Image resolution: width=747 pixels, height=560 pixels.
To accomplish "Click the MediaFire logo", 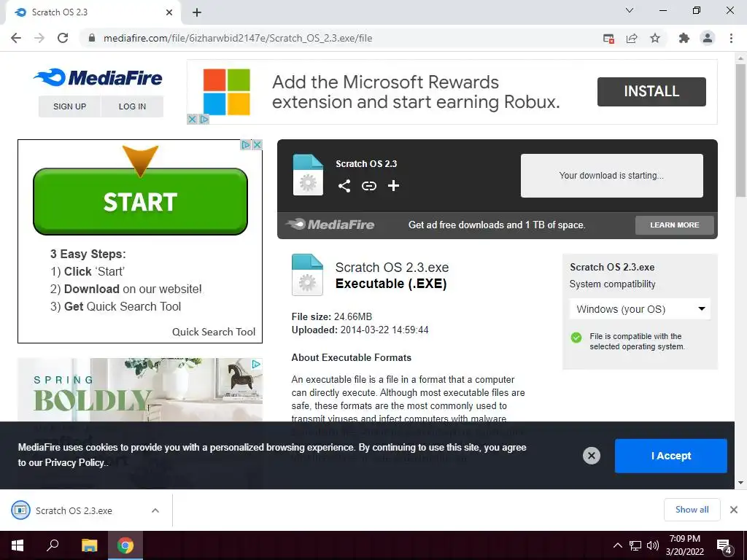I will coord(98,77).
